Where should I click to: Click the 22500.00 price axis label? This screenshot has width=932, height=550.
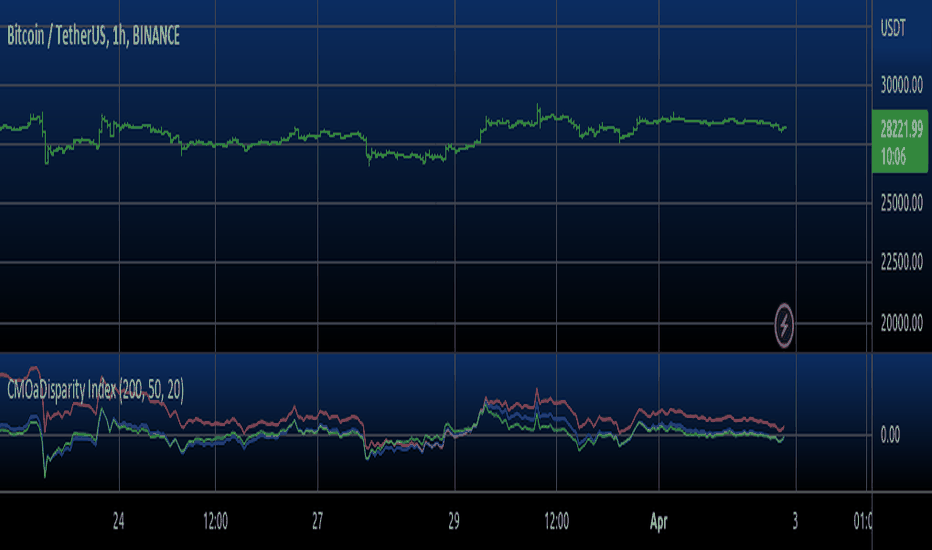pos(902,262)
